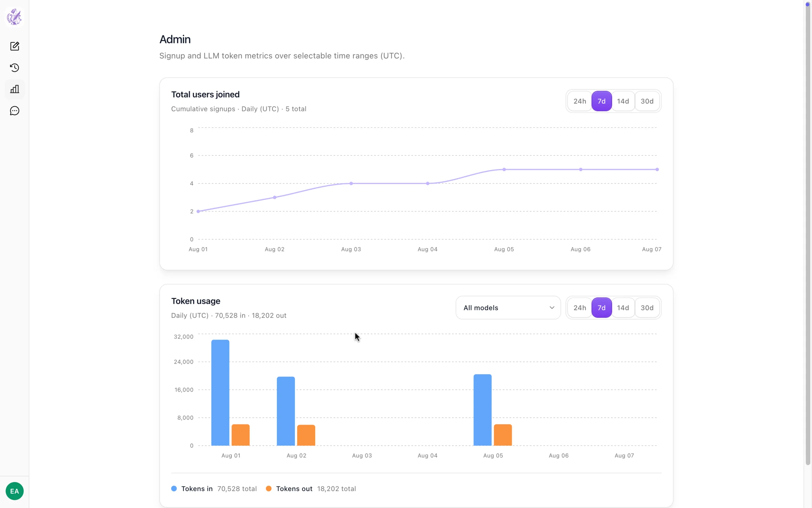
Task: Click the Aug 02 blue tokens-in bar
Action: tap(286, 411)
